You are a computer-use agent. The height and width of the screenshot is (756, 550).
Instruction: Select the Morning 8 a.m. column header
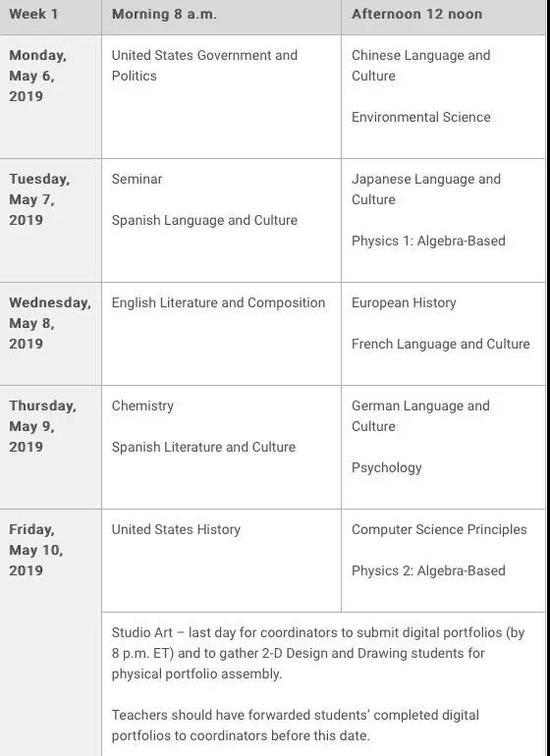pyautogui.click(x=164, y=14)
